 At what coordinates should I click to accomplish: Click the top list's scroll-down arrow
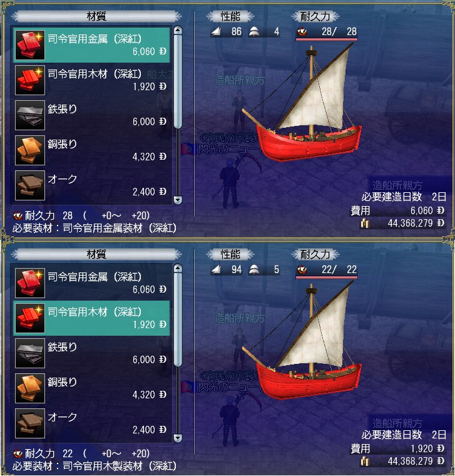click(178, 200)
